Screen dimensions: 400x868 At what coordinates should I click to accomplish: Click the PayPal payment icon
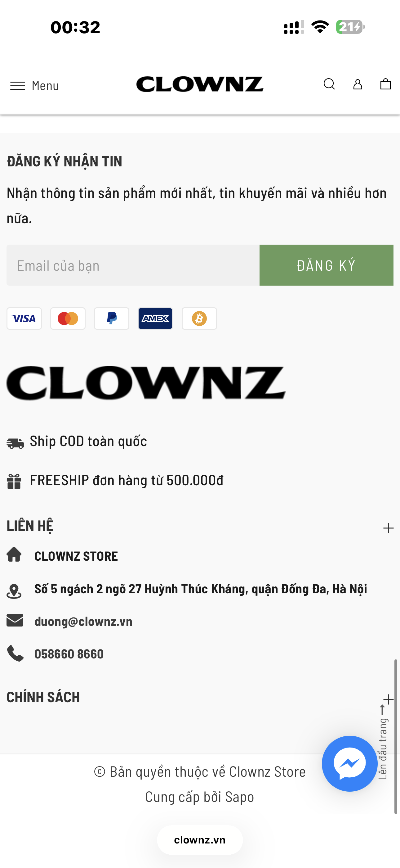tap(112, 319)
